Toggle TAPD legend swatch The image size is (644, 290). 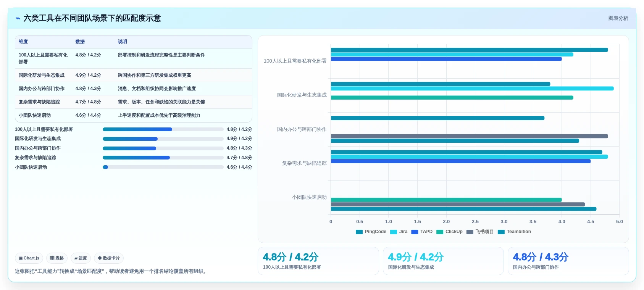tap(415, 232)
